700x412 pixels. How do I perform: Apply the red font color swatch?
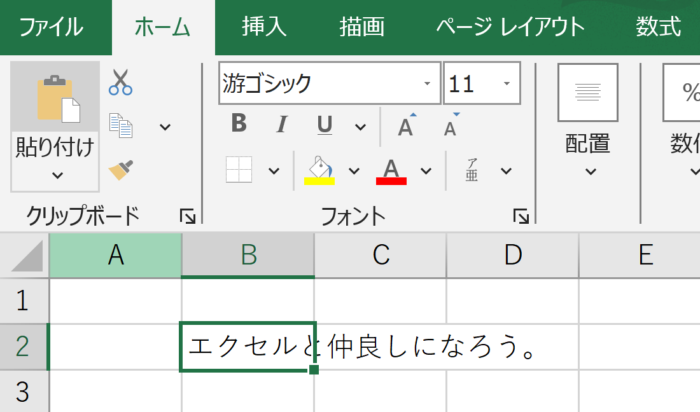coord(391,170)
